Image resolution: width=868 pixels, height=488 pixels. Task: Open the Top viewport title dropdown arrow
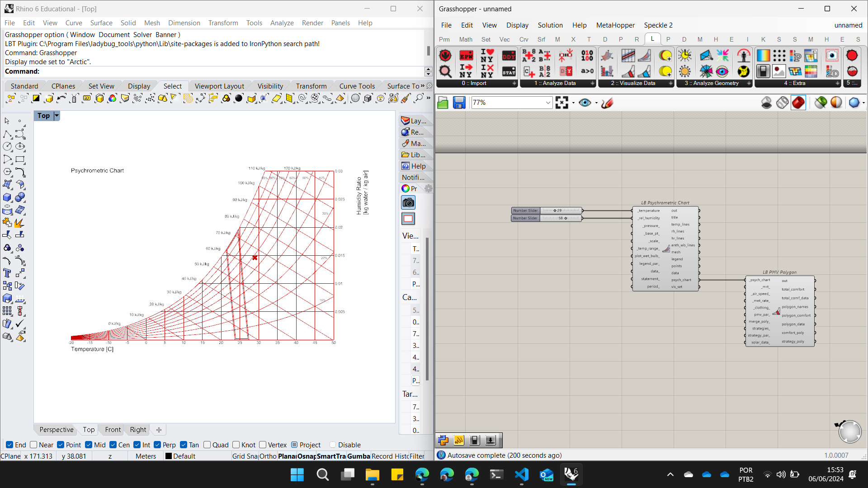click(57, 116)
